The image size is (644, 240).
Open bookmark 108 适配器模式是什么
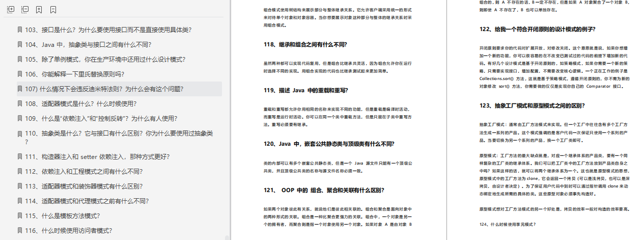pyautogui.click(x=81, y=103)
